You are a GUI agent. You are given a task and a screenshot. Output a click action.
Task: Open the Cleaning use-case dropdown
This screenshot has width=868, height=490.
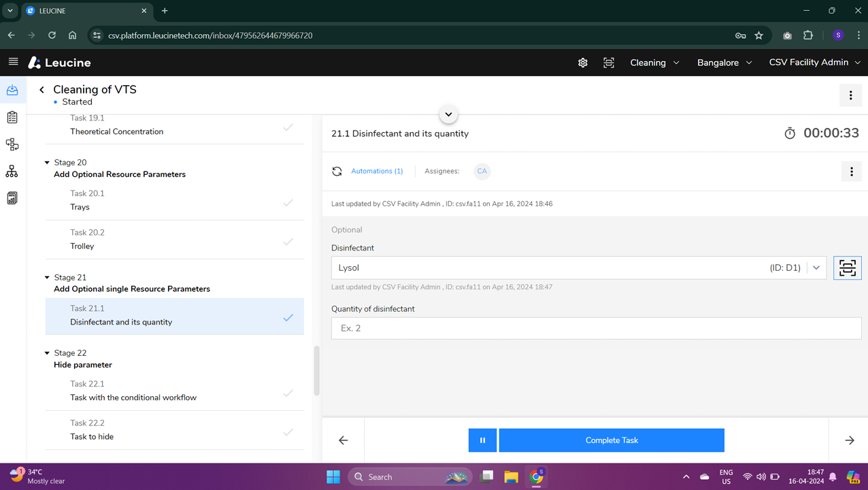(654, 63)
